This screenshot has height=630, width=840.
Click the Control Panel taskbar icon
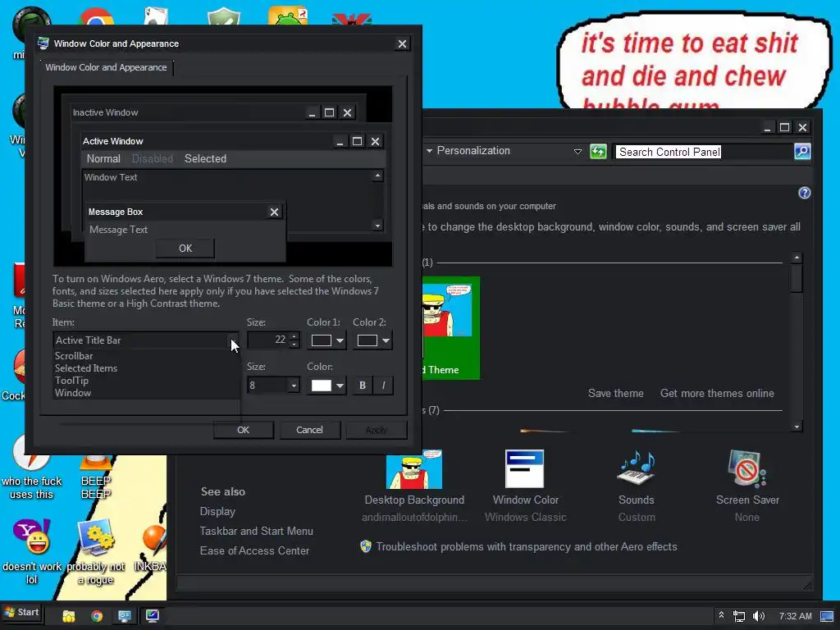tap(125, 616)
